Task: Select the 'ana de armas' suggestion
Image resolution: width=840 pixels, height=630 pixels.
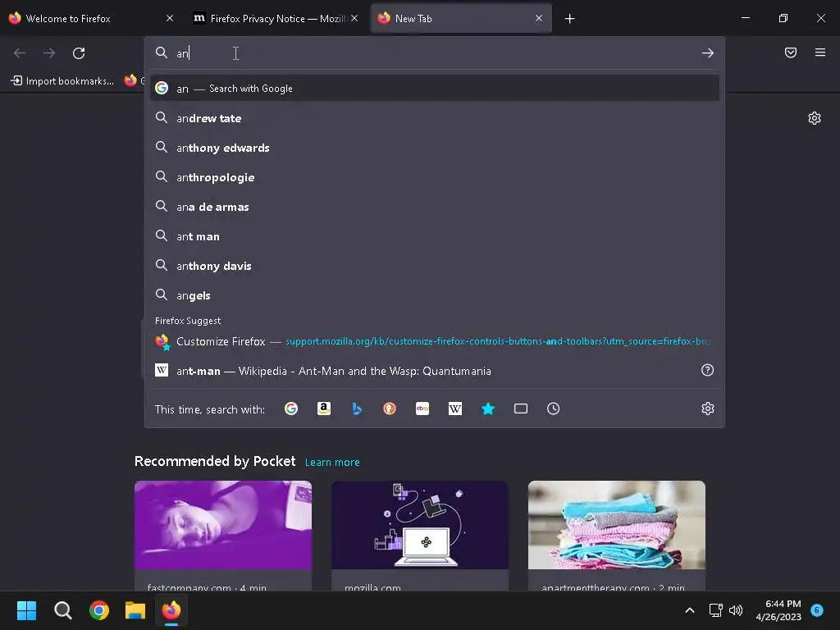Action: [435, 206]
